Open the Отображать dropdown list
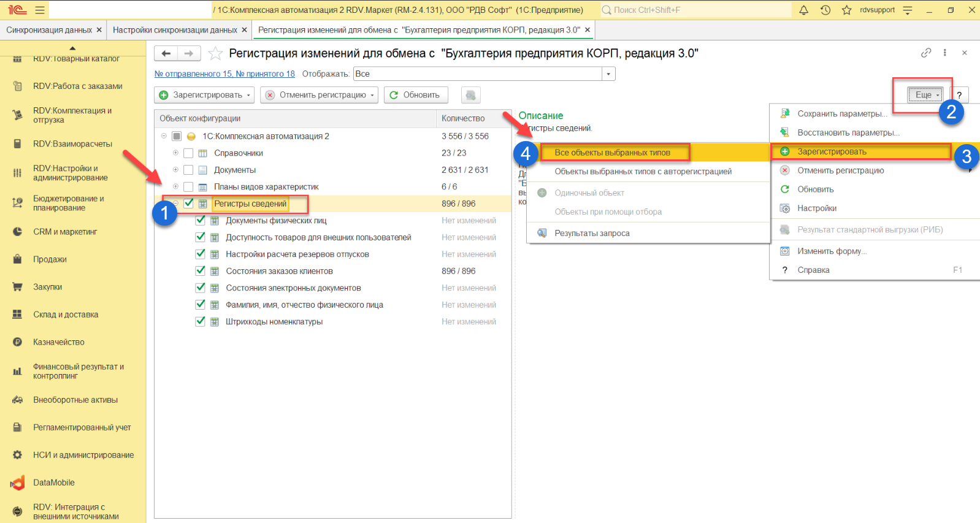The image size is (980, 523). [608, 74]
